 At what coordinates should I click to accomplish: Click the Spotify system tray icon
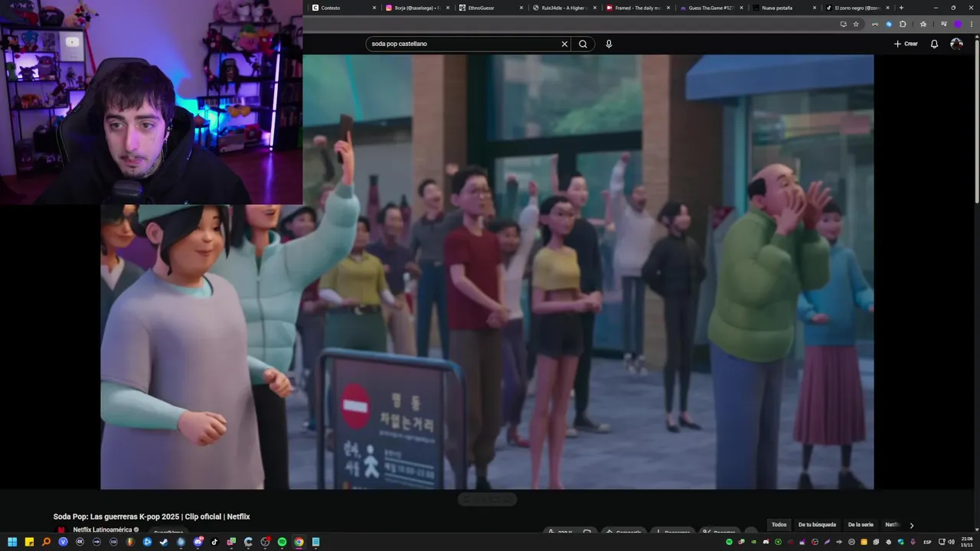729,542
